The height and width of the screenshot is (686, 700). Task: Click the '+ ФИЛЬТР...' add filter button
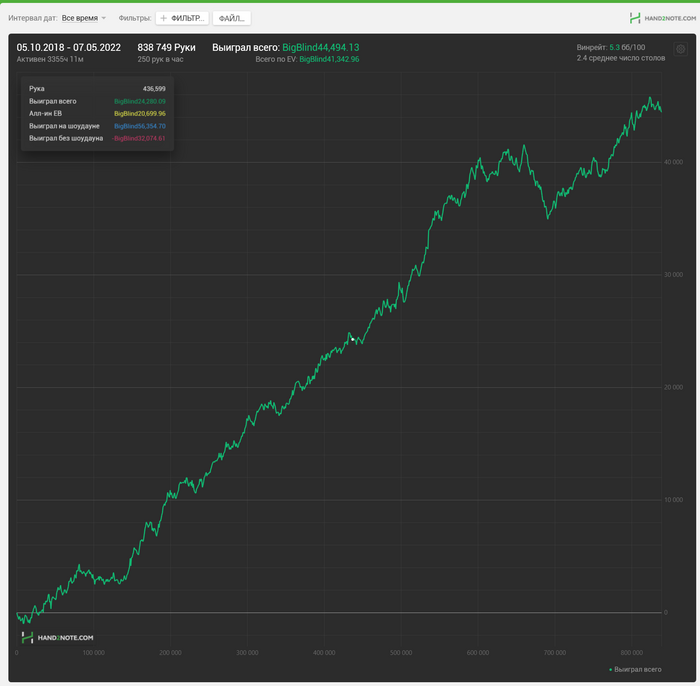click(x=182, y=18)
